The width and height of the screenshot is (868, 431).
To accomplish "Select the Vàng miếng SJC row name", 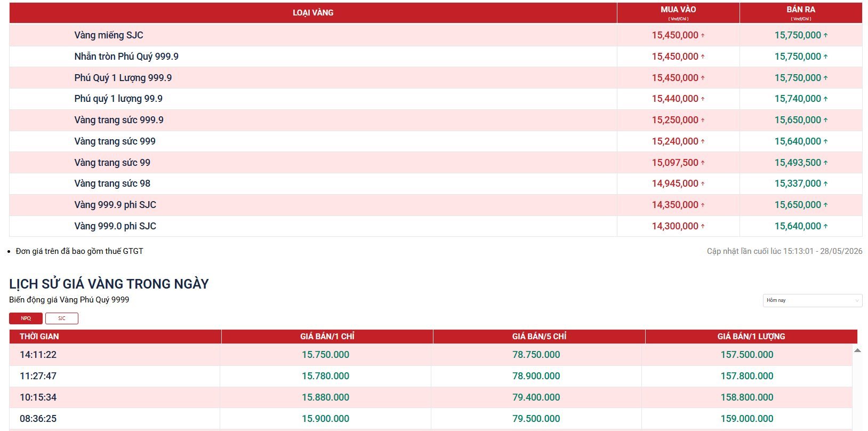I will 109,35.
